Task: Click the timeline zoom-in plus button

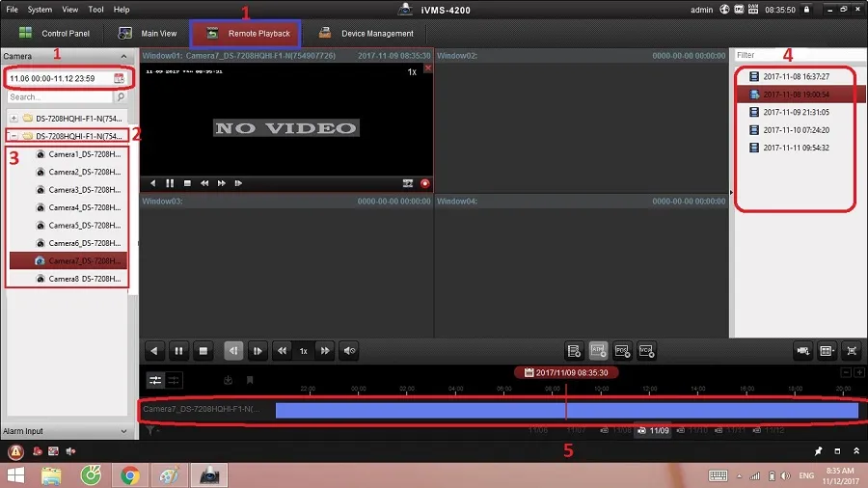Action: [858, 372]
